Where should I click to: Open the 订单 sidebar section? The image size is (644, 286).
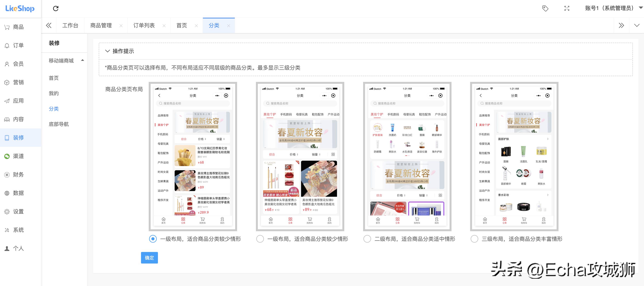(x=17, y=45)
